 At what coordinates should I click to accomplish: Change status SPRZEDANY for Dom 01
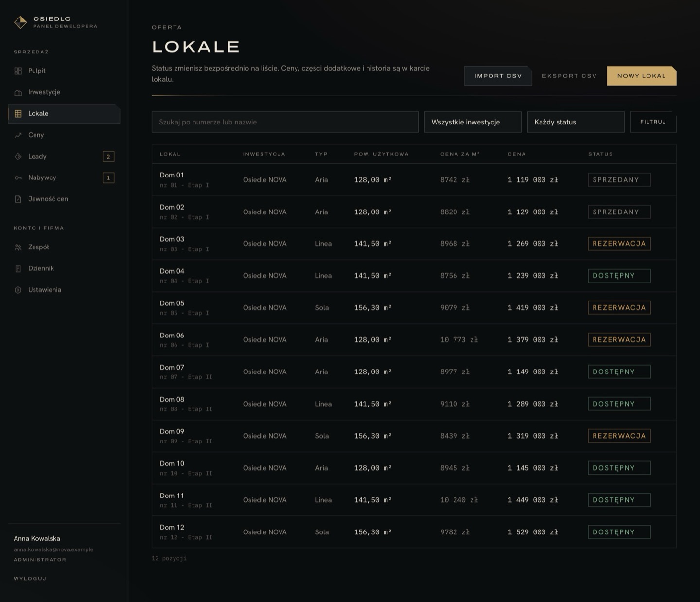point(619,180)
